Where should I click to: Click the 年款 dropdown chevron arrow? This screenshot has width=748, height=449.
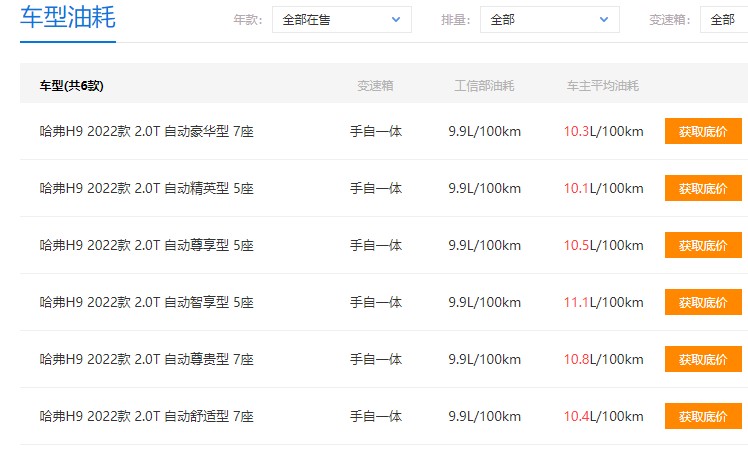click(395, 20)
